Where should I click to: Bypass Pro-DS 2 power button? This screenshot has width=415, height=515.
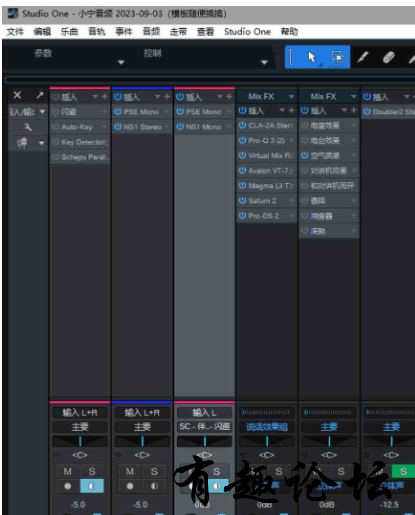242,216
